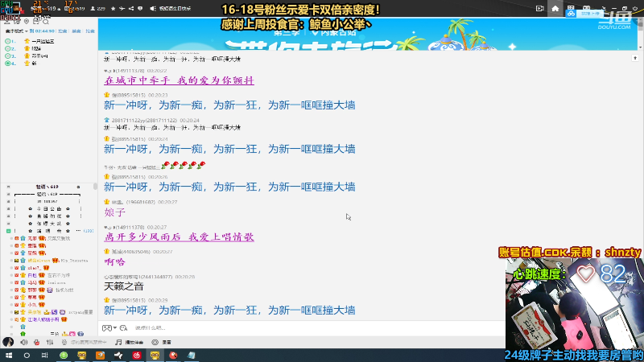This screenshot has height=362, width=644.
Task: Toggle the muted microphone icon
Action: pos(36,342)
